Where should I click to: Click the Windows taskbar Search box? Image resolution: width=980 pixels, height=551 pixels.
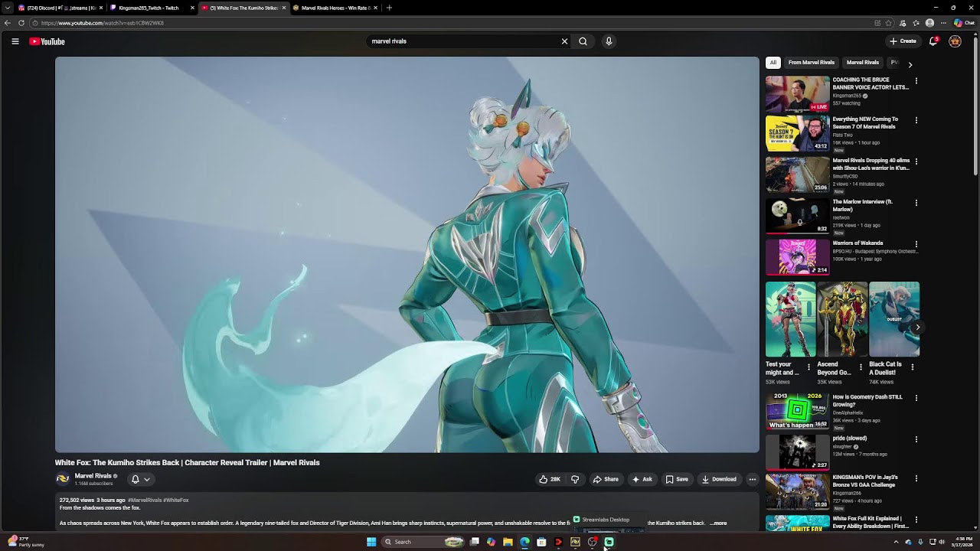click(x=423, y=542)
